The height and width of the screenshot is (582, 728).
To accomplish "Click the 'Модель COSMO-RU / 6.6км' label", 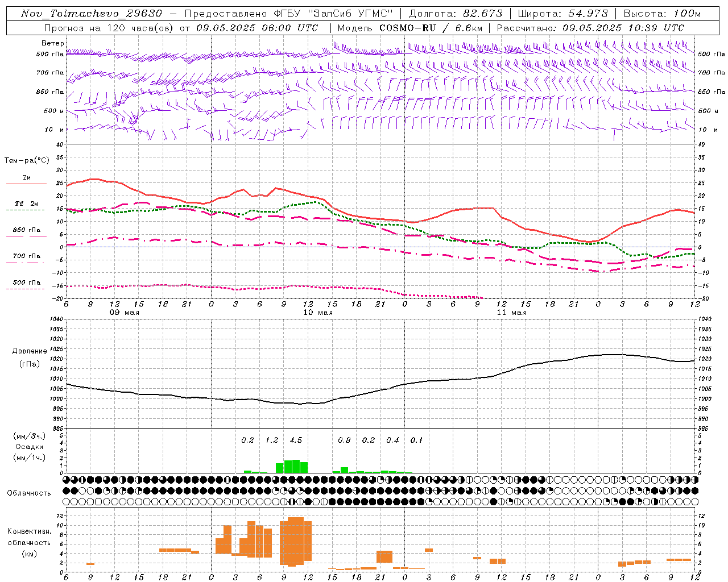I will point(410,28).
